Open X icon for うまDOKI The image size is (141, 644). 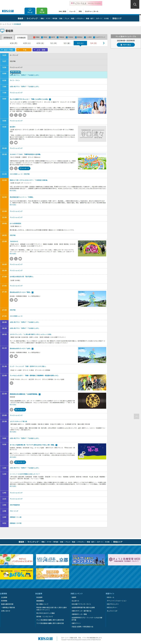coord(16,259)
